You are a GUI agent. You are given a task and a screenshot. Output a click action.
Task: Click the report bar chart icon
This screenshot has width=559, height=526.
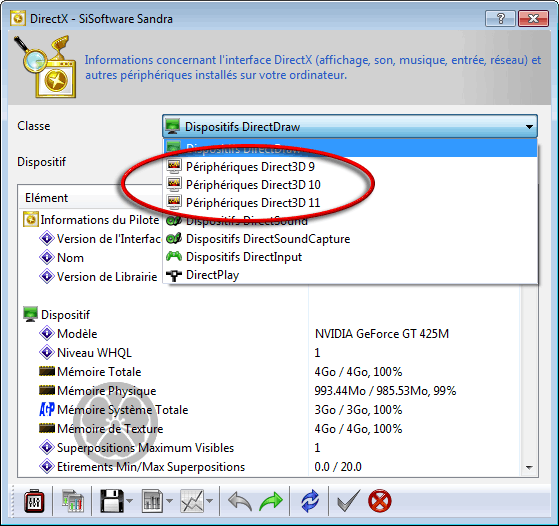click(x=152, y=501)
